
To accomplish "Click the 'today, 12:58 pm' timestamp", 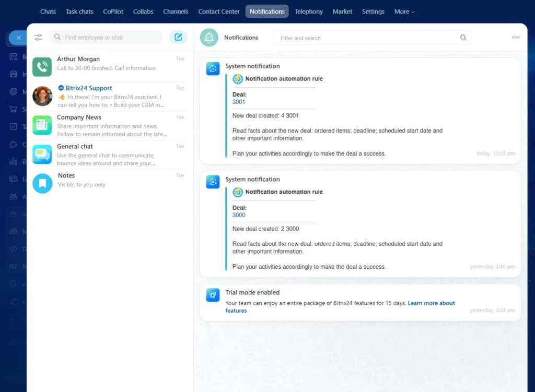I will (x=495, y=153).
